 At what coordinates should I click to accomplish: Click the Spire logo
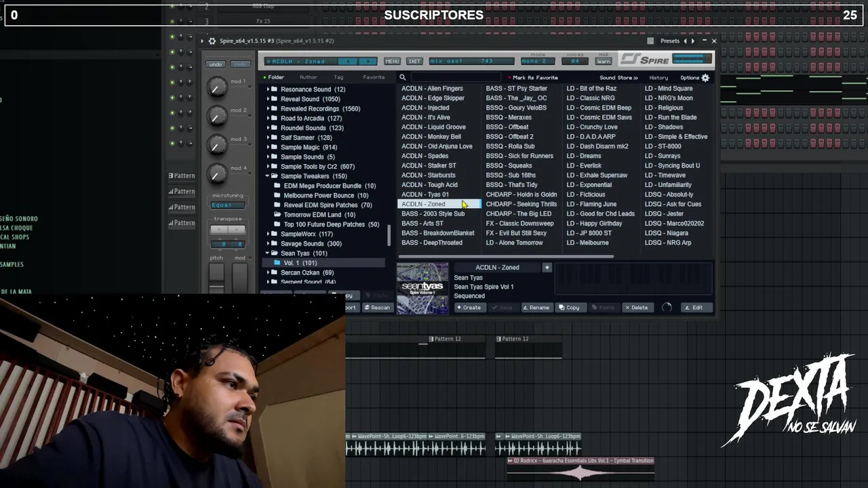[646, 60]
